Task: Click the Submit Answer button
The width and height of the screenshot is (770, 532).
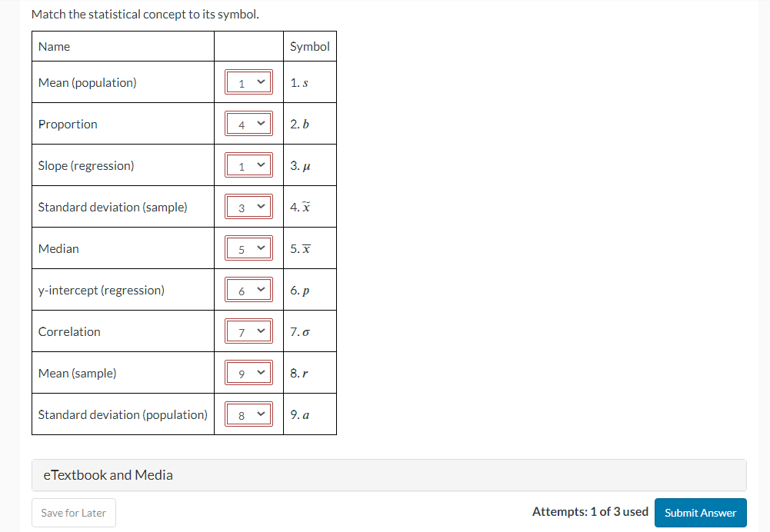Action: (700, 513)
